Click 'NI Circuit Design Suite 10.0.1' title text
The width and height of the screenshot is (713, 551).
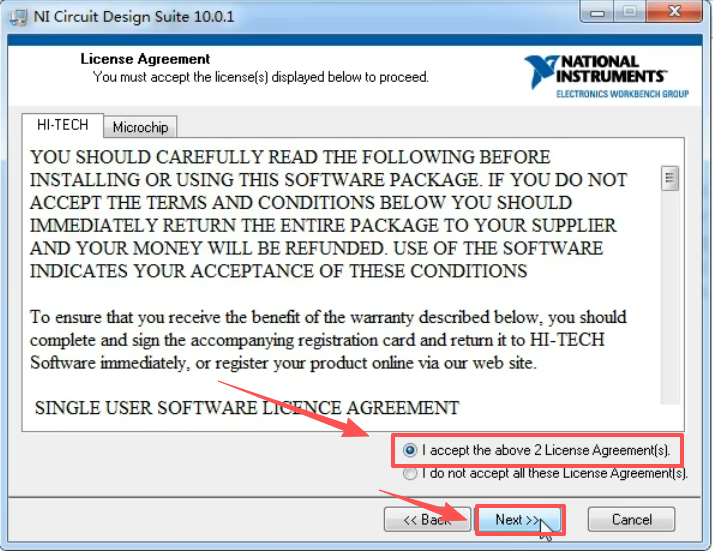click(x=134, y=17)
